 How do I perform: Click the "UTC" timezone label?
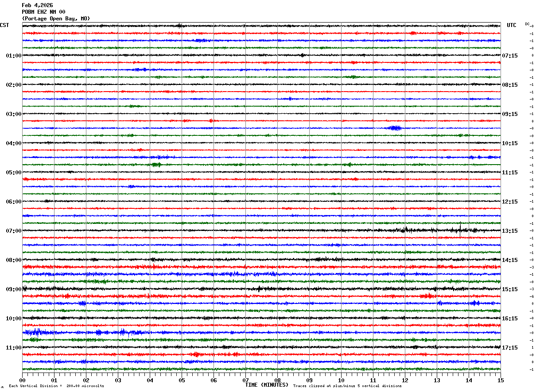point(512,25)
